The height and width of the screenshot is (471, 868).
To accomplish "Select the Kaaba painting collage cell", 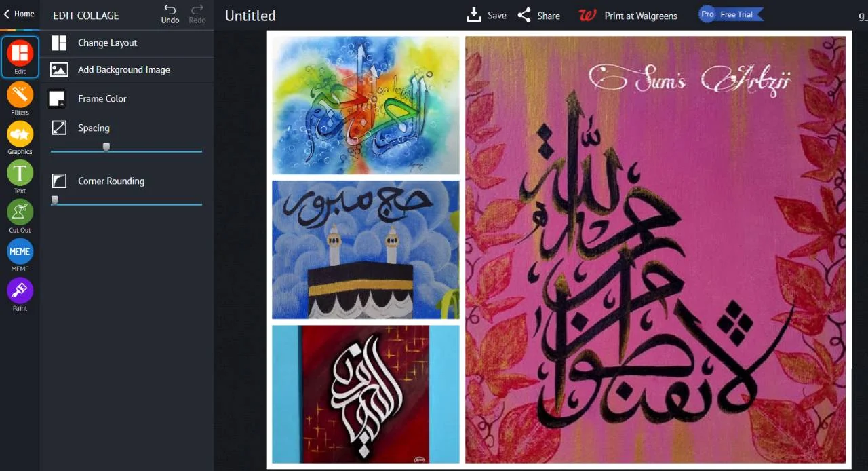I will tap(366, 249).
